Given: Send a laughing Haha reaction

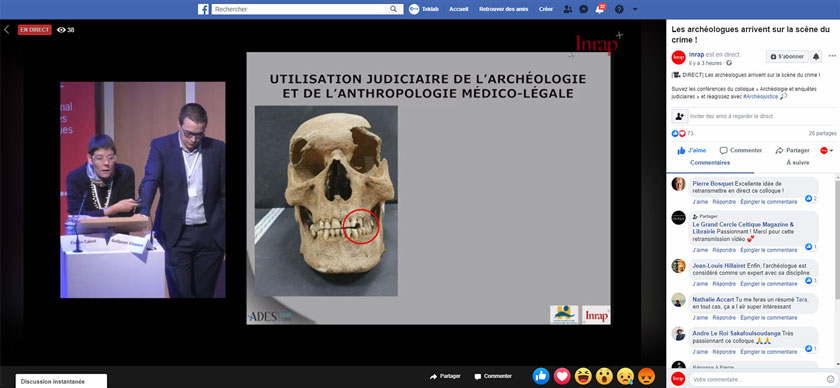Looking at the screenshot, I should pos(583,376).
